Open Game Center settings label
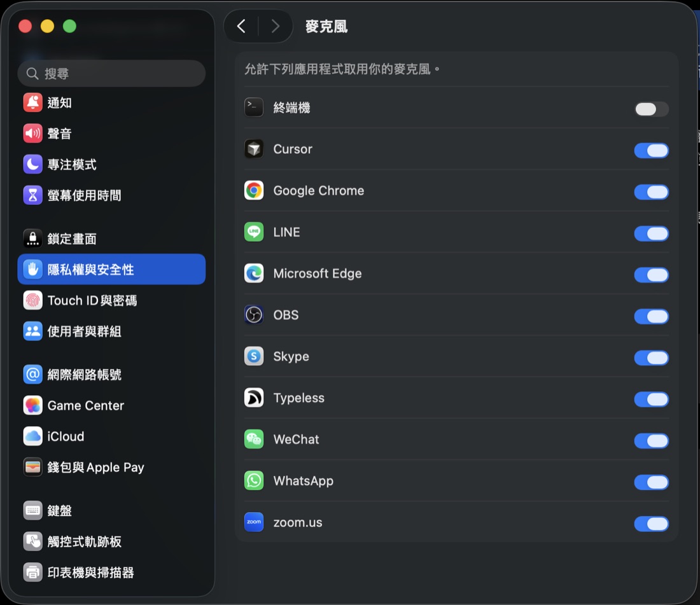 click(x=86, y=405)
